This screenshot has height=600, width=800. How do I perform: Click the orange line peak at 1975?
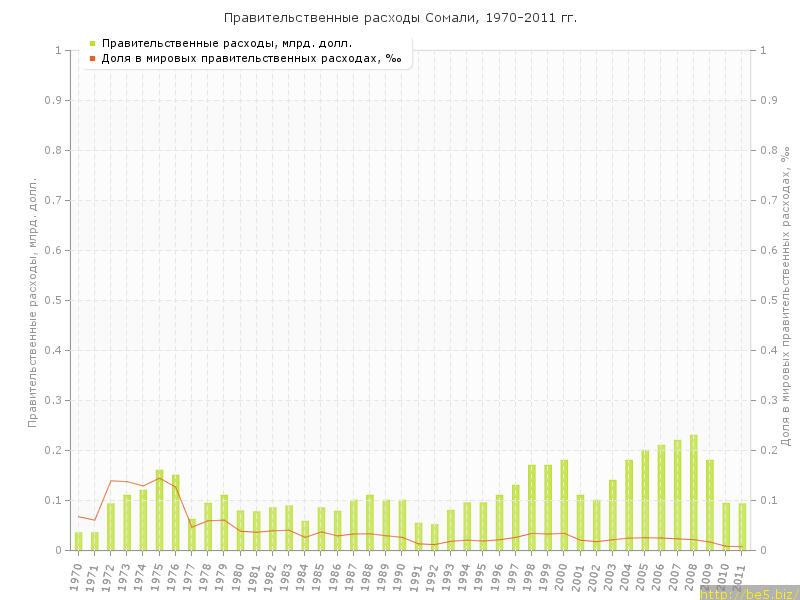[160, 478]
